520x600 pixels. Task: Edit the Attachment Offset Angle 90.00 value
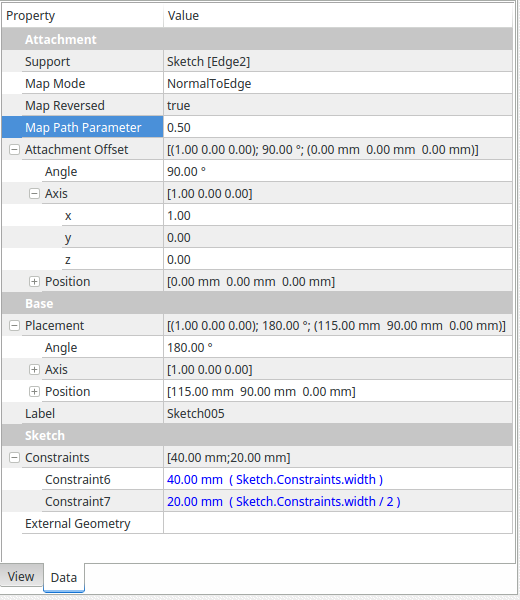[x=338, y=171]
